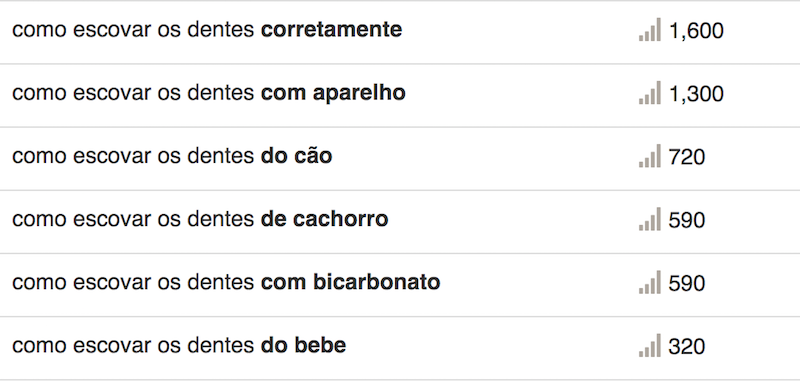Click volume bars icon beside 720
Screen dimensions: 800x382
(649, 156)
